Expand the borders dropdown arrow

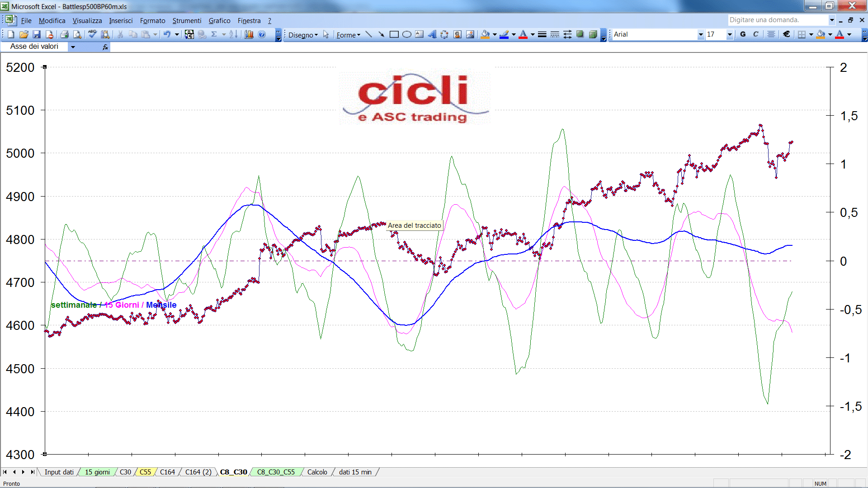pos(811,34)
